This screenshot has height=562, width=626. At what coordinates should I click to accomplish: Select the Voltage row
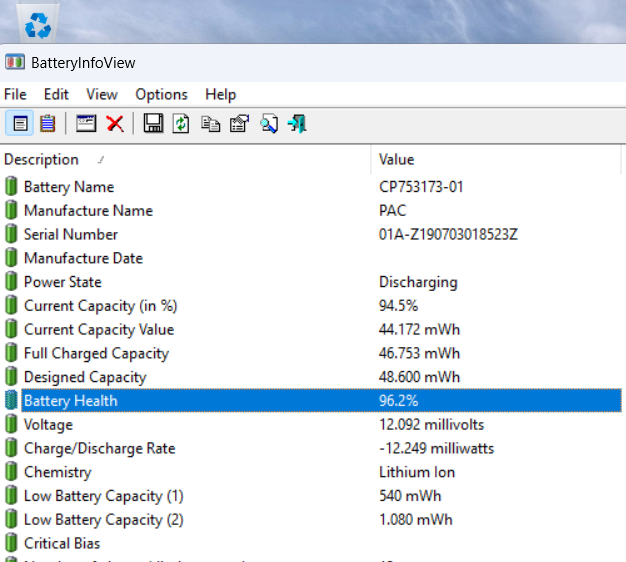(x=313, y=424)
